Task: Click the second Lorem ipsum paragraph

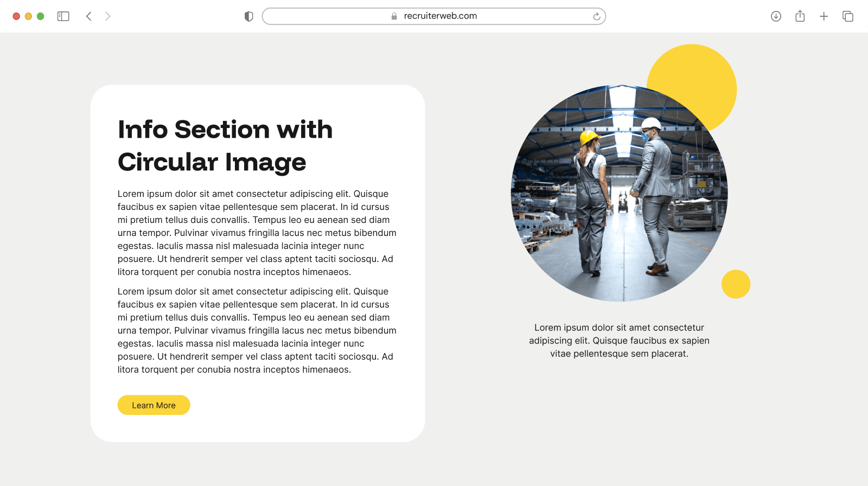Action: [257, 330]
